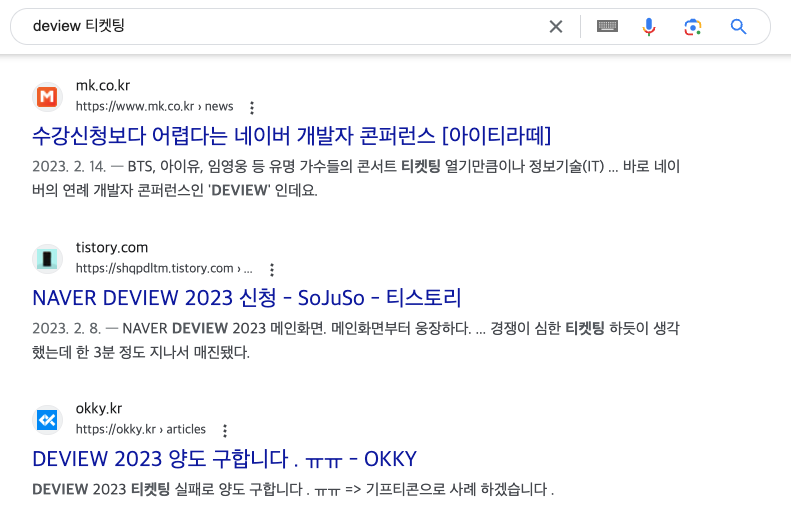Click the okky.kr site name
791x513 pixels.
coord(99,409)
